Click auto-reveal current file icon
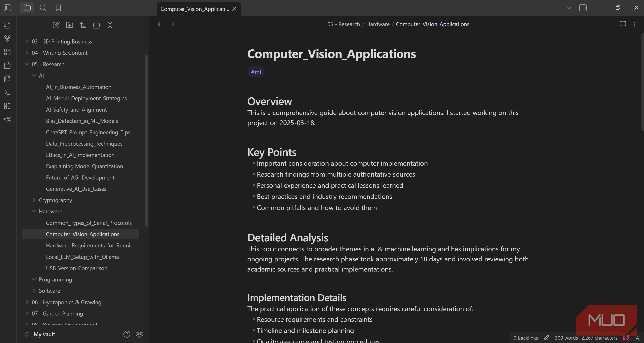 96,25
